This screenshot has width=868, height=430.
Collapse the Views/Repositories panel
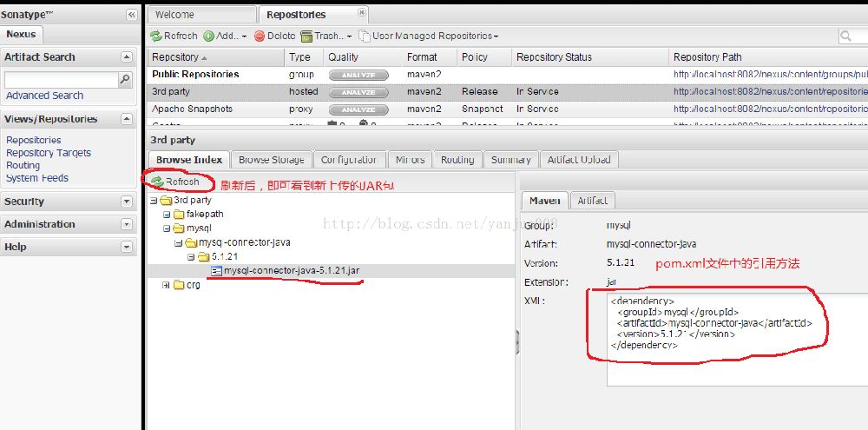pyautogui.click(x=127, y=119)
